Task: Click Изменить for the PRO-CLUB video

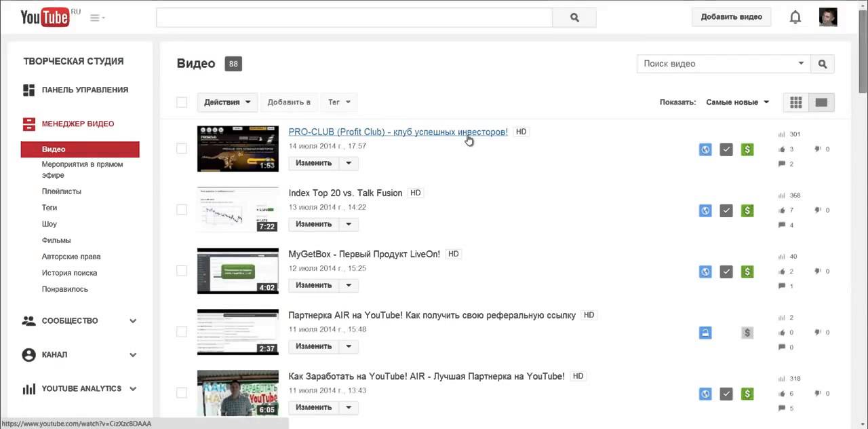Action: tap(314, 163)
